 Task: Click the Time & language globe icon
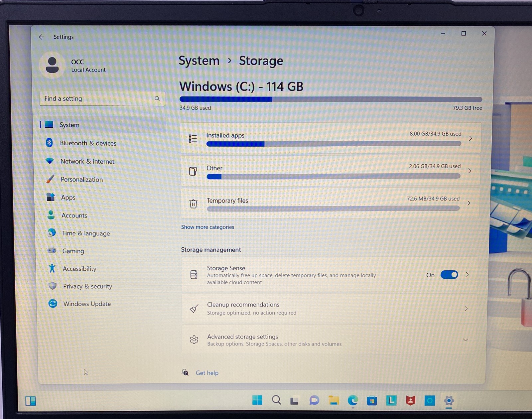pos(52,233)
